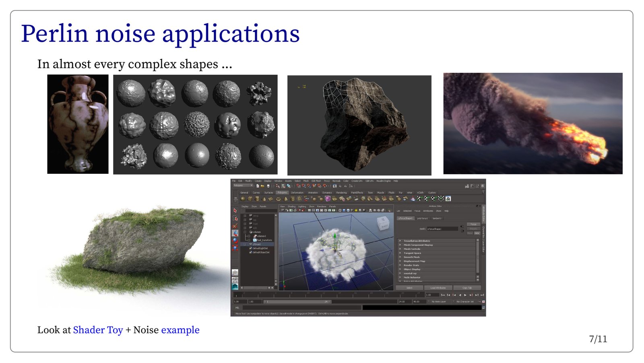Viewport: 644px width, 363px height.
Task: Click the purple cube shelf icon
Action: pos(328,198)
